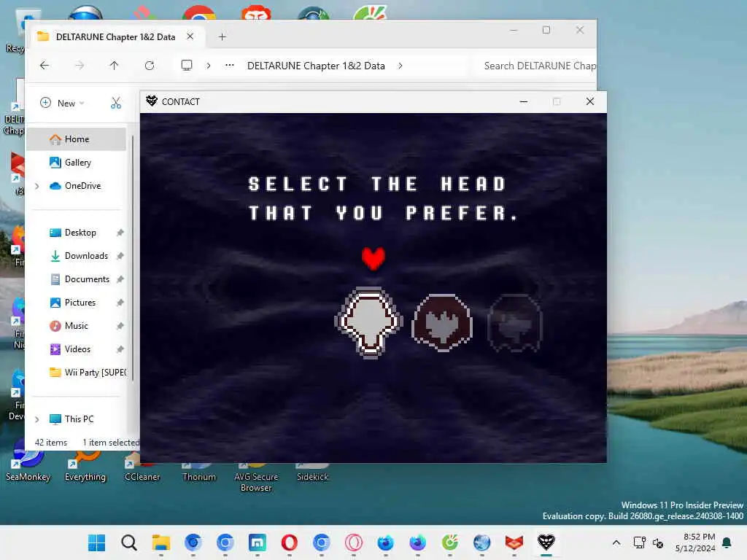Open the ellipsis breadcrumb overflow menu

(x=230, y=66)
